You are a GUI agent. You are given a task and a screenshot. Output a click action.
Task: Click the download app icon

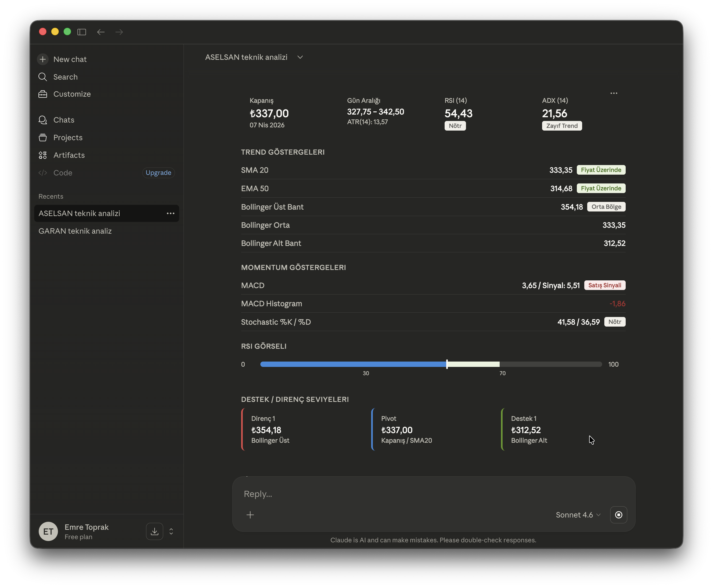[x=154, y=531]
